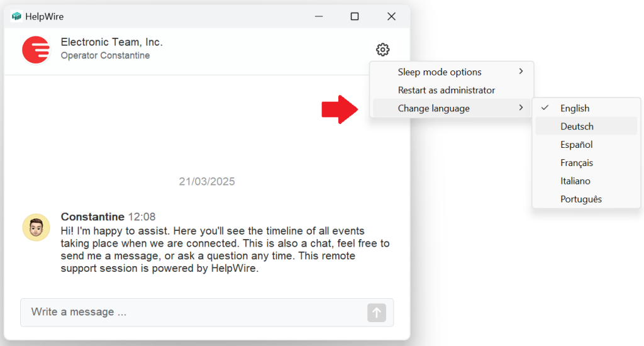Open Sleep mode options submenu
The image size is (644, 346).
(x=452, y=72)
